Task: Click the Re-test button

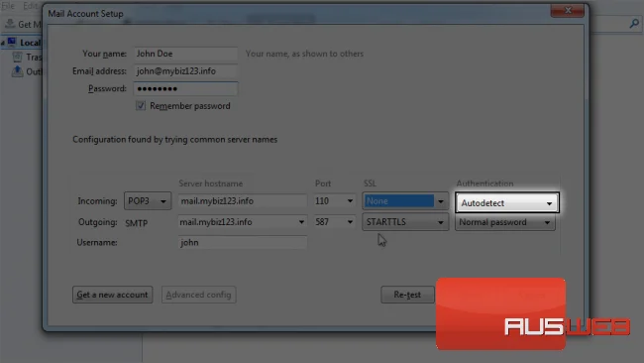Action: click(407, 295)
